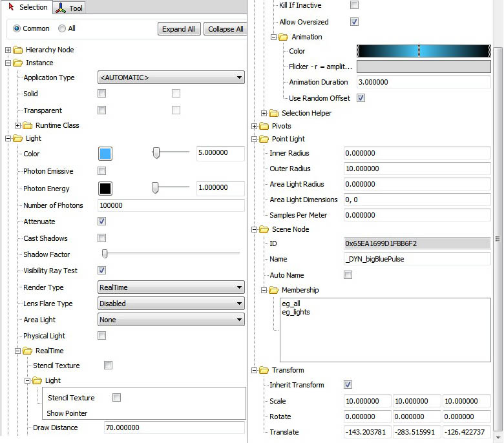
Task: Expand the Pivots group
Action: [254, 127]
